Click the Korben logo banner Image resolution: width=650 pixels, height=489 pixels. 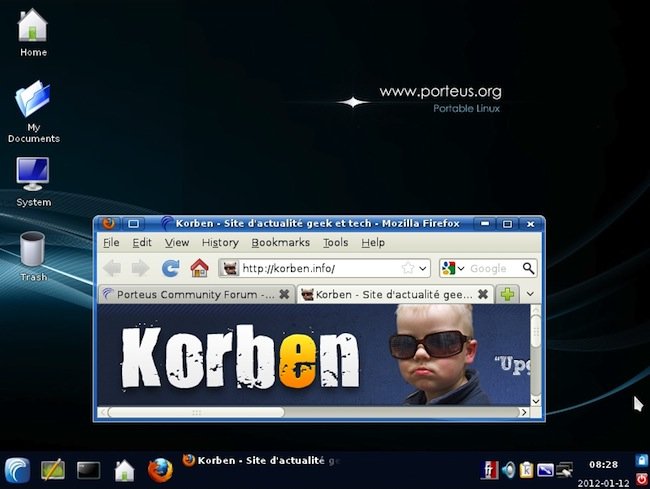click(x=240, y=356)
